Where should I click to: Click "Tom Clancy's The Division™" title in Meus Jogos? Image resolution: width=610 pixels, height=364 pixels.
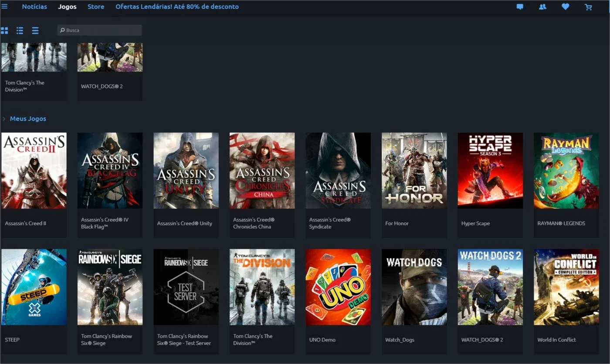253,340
